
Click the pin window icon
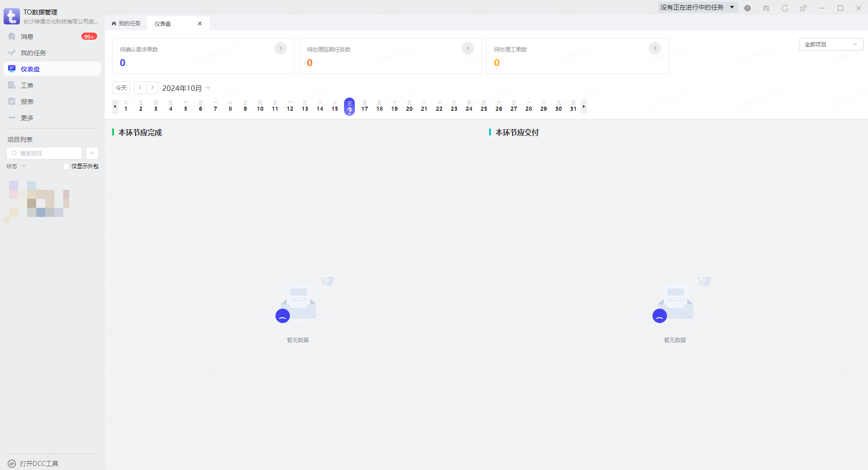pos(803,8)
